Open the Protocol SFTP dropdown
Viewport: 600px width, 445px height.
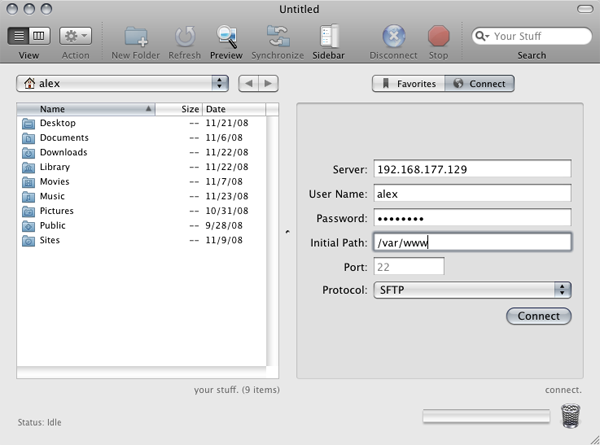[x=472, y=290]
